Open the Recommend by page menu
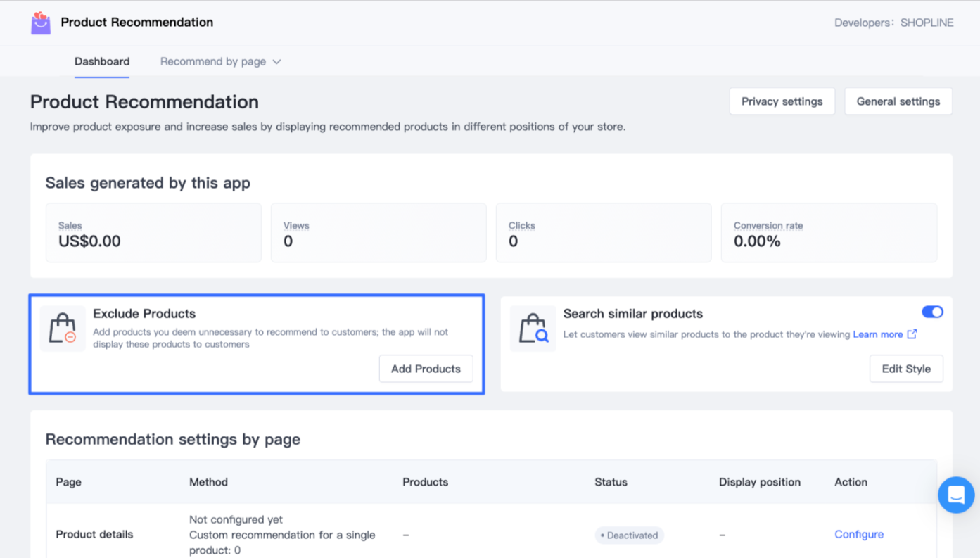The height and width of the screenshot is (558, 980). (213, 62)
